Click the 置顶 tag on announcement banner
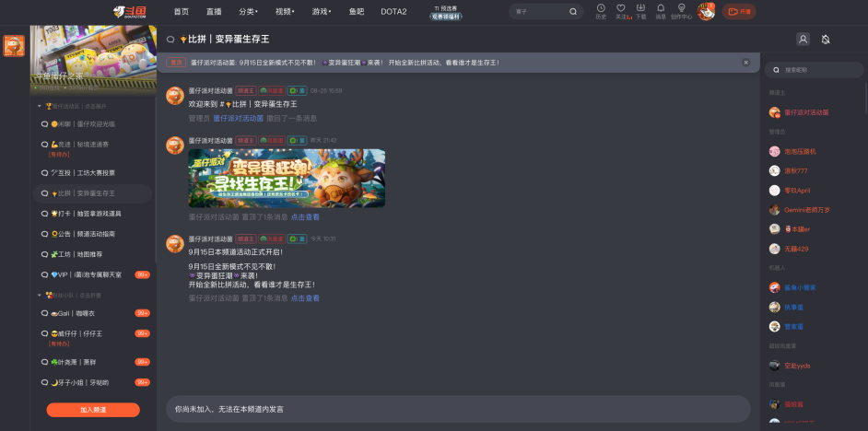 176,63
